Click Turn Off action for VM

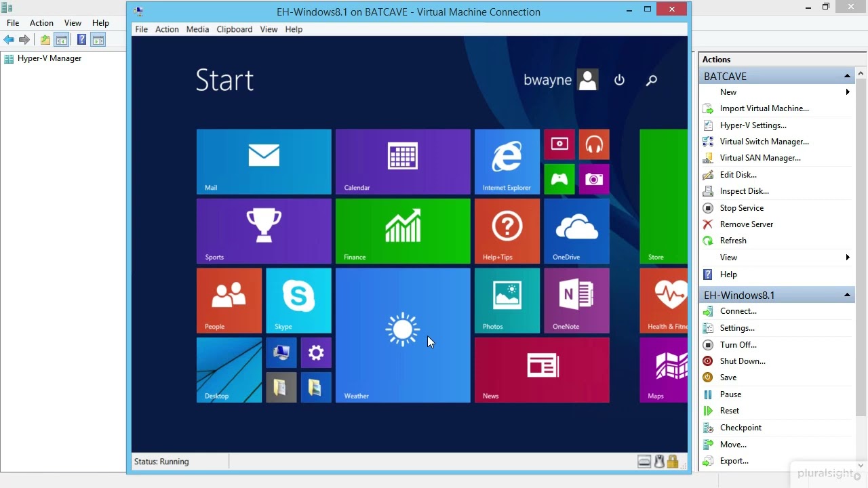click(738, 345)
